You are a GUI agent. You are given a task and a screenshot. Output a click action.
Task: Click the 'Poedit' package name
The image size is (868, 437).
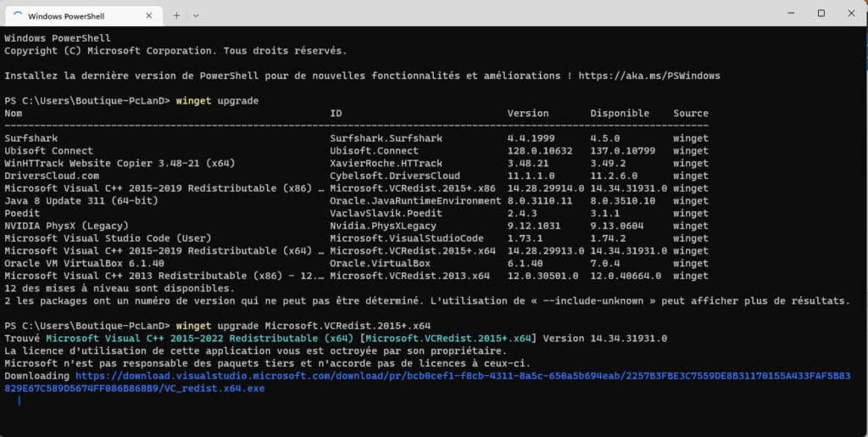click(22, 213)
